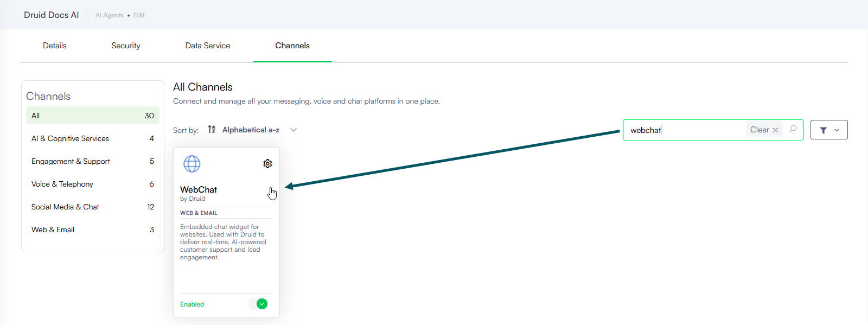Click the WebChat globe icon
Screen dimensions: 868x325
192,164
